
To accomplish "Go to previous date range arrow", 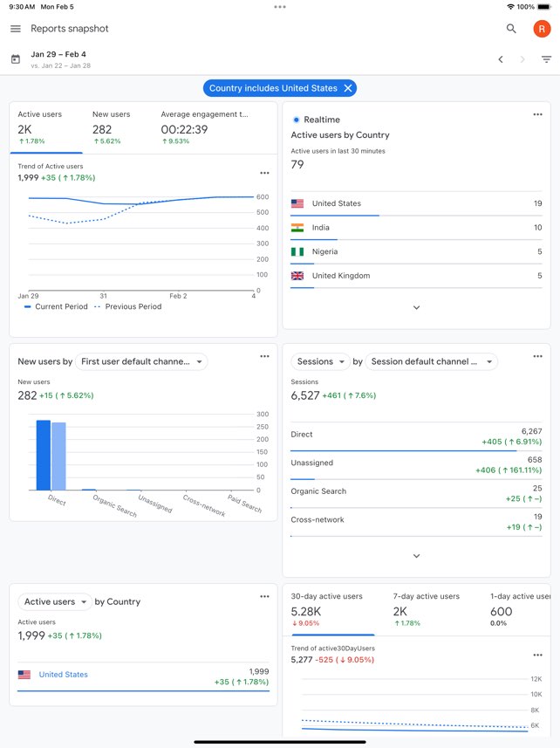I will (x=501, y=59).
